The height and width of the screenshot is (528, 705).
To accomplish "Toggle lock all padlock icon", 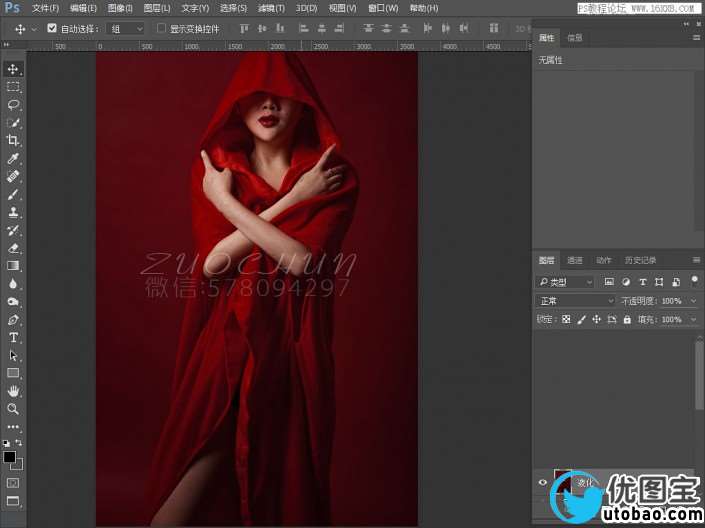I will pos(627,319).
